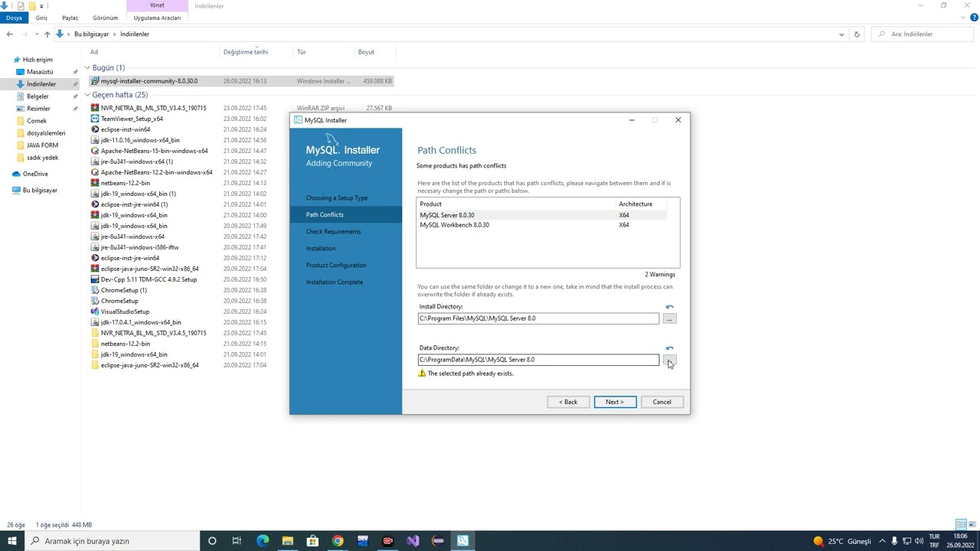Image resolution: width=980 pixels, height=551 pixels.
Task: Open the Dosya menu in Explorer
Action: tap(14, 18)
